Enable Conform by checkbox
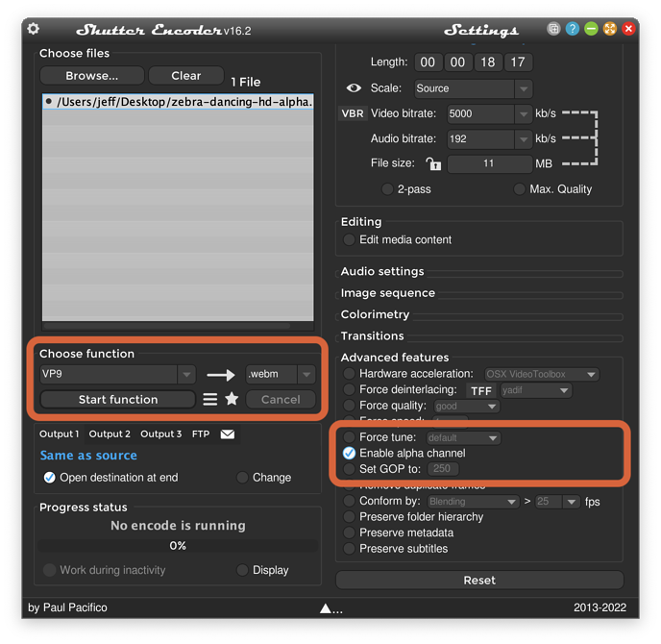This screenshot has width=661, height=644. click(x=349, y=501)
